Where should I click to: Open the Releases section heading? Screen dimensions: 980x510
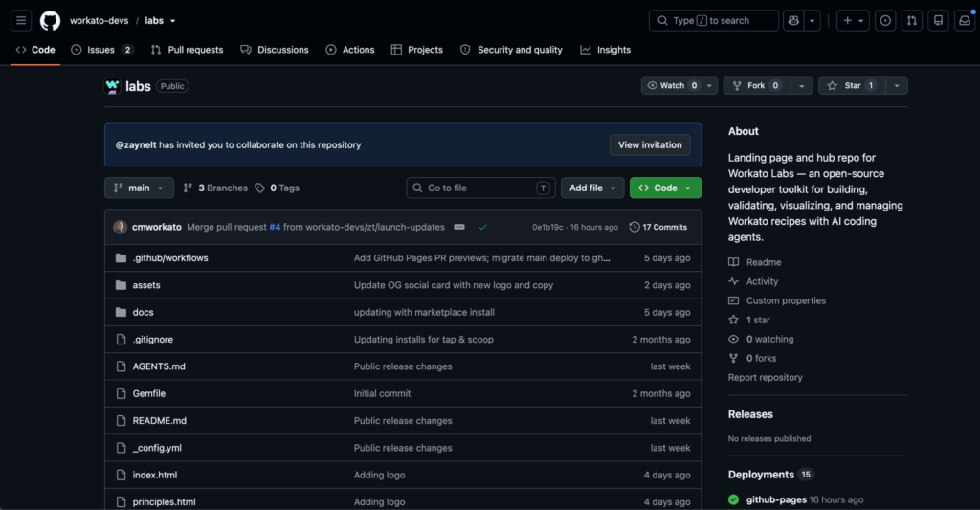click(750, 414)
